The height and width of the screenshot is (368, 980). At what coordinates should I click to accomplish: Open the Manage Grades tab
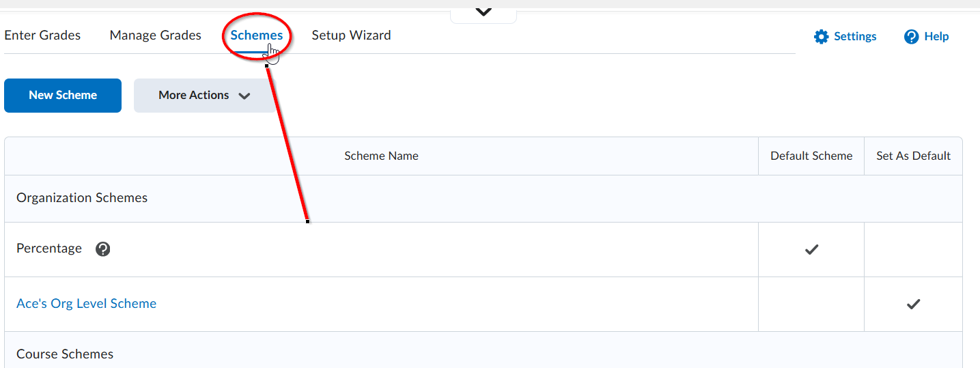pyautogui.click(x=156, y=36)
